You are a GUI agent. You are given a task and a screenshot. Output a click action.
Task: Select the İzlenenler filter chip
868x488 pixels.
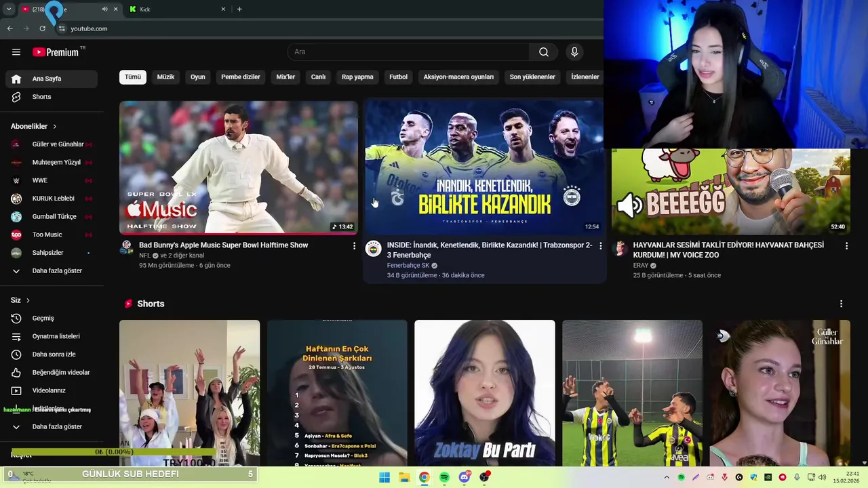tap(585, 77)
